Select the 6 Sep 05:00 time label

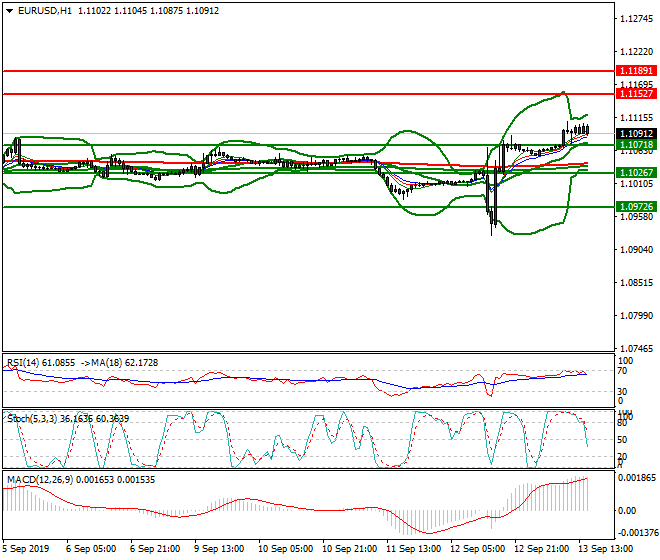pos(91,549)
